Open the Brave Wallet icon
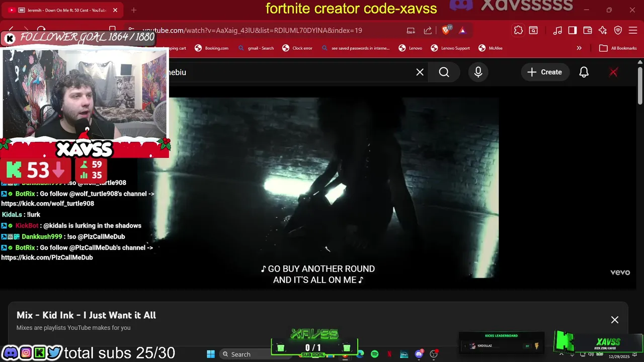Screen dimensions: 644x362 click(x=588, y=30)
